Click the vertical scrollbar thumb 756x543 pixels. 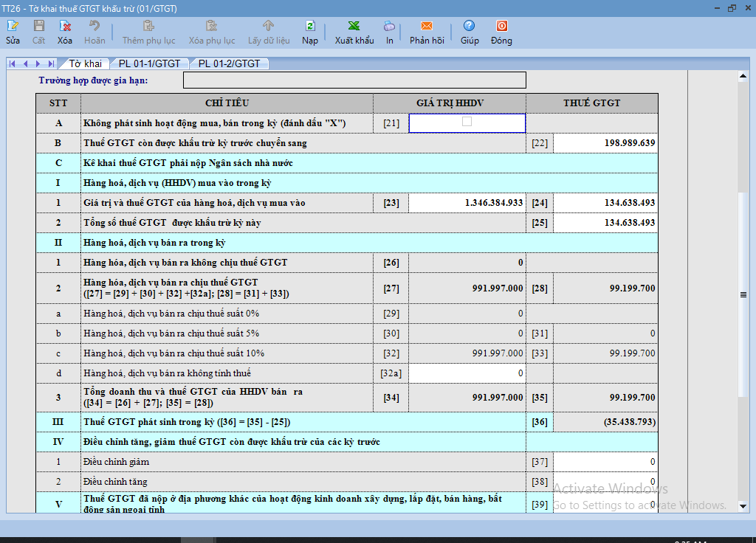pyautogui.click(x=743, y=294)
